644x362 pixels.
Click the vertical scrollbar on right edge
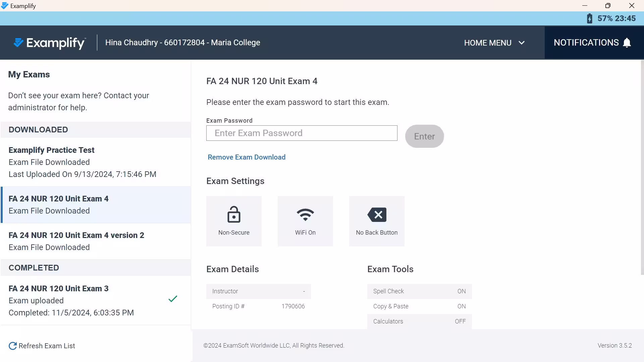point(642,168)
